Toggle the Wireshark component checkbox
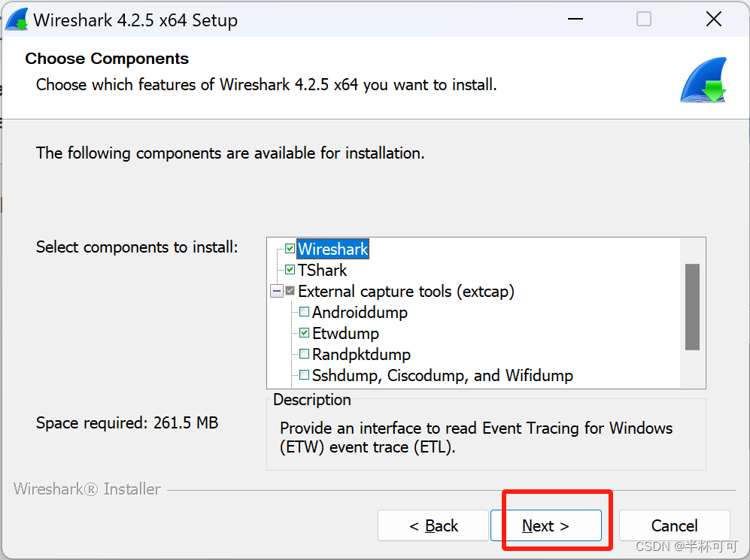 point(290,249)
